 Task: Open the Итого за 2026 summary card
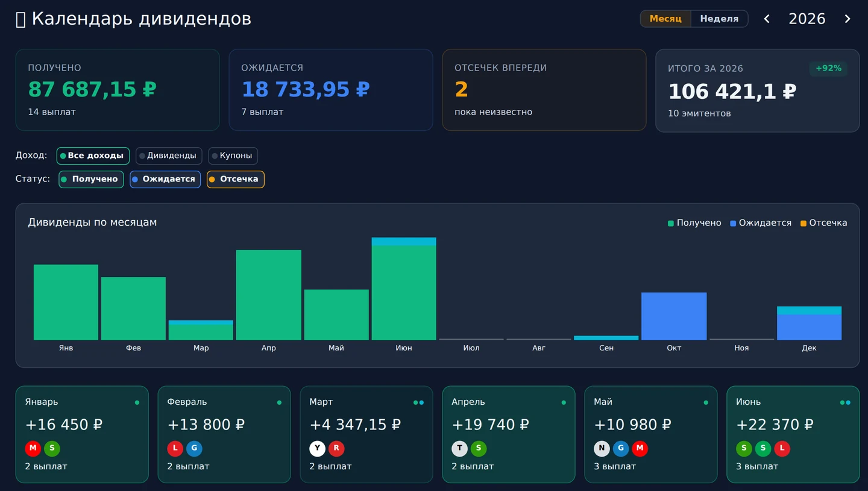pos(758,90)
